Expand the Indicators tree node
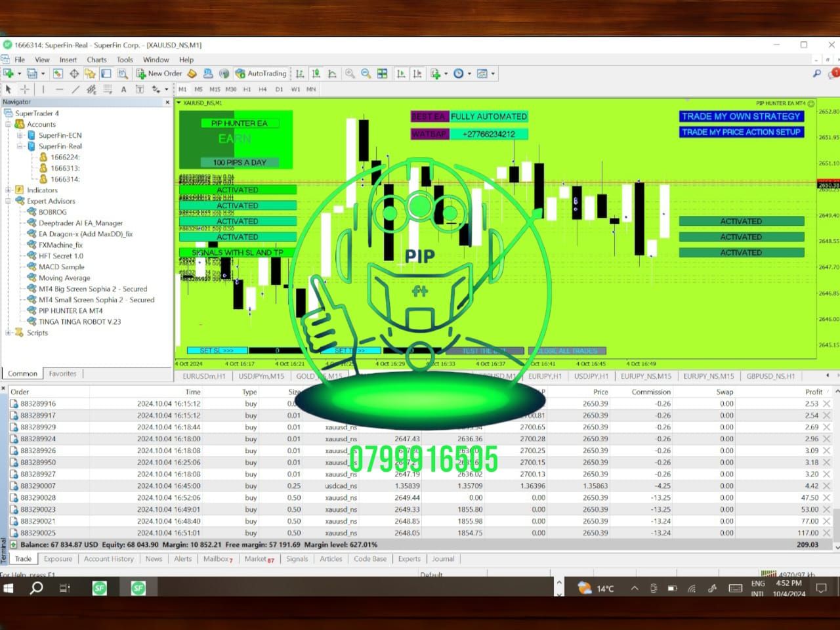Viewport: 840px width, 630px height. click(9, 190)
